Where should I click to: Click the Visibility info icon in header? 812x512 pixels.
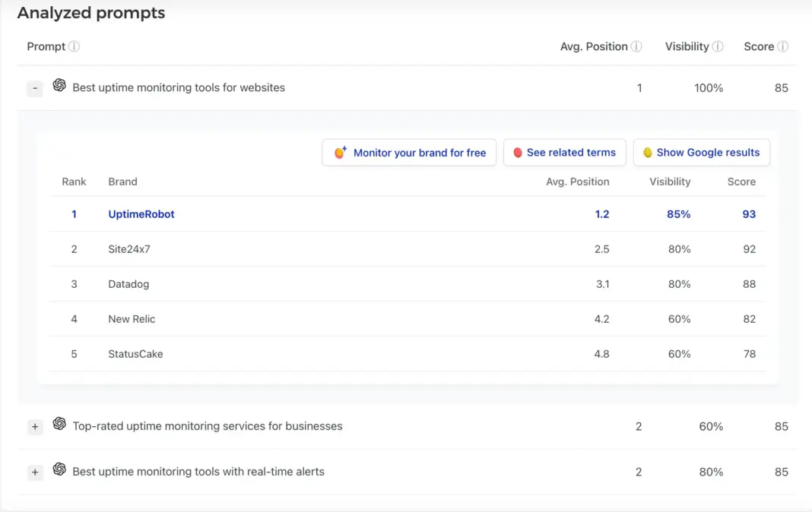pyautogui.click(x=718, y=46)
